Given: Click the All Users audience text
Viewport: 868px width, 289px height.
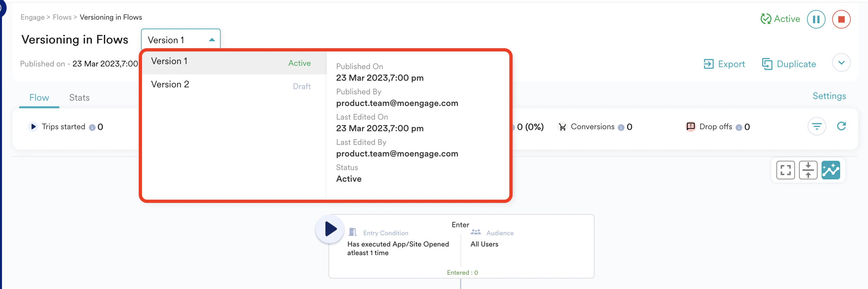Looking at the screenshot, I should 484,244.
